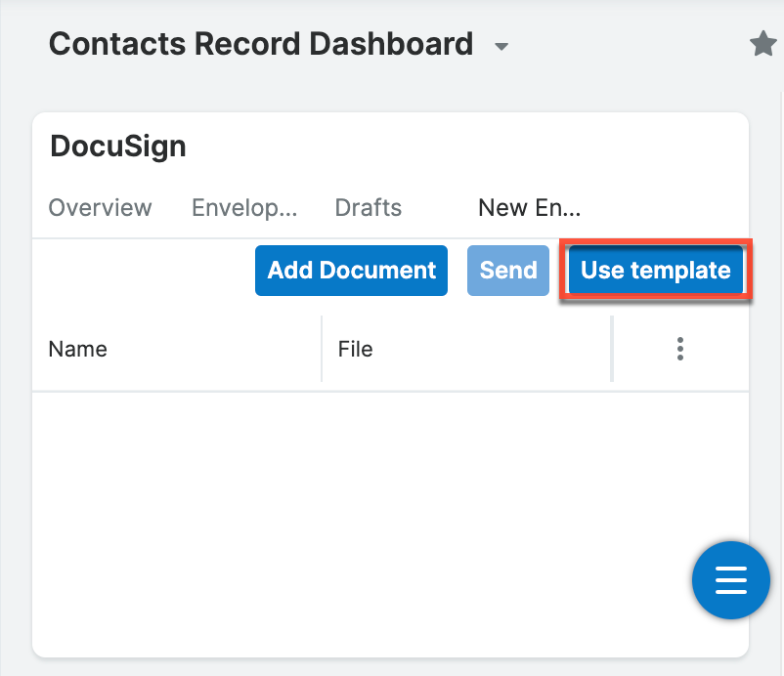Sort by the Name column header
Viewport: 784px width, 676px height.
pyautogui.click(x=77, y=349)
